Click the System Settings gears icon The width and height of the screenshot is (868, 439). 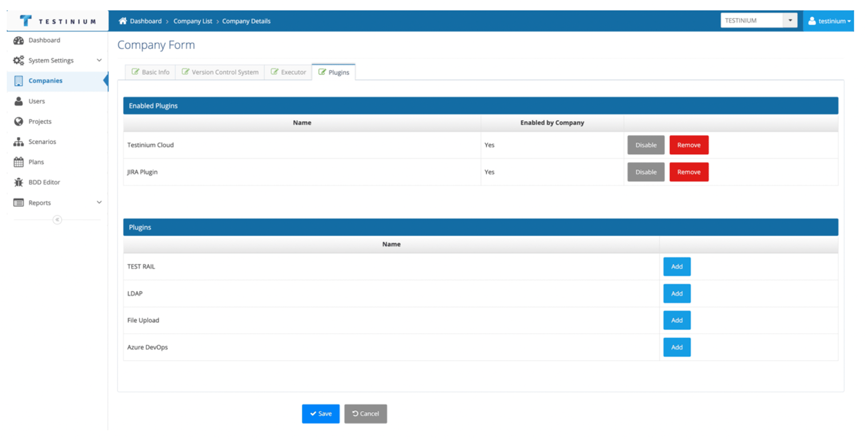pos(18,61)
